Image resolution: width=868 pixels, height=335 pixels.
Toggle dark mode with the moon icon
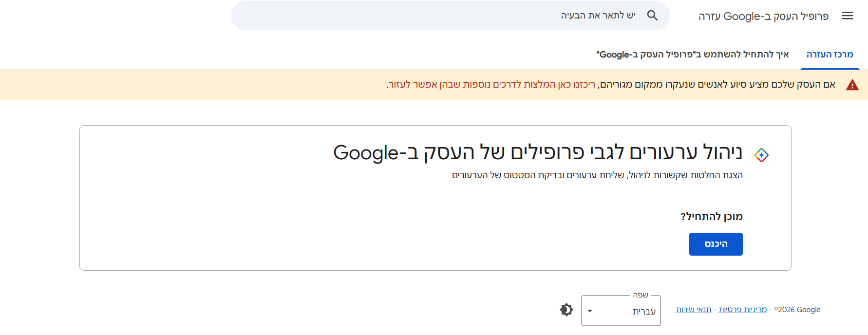(x=566, y=310)
